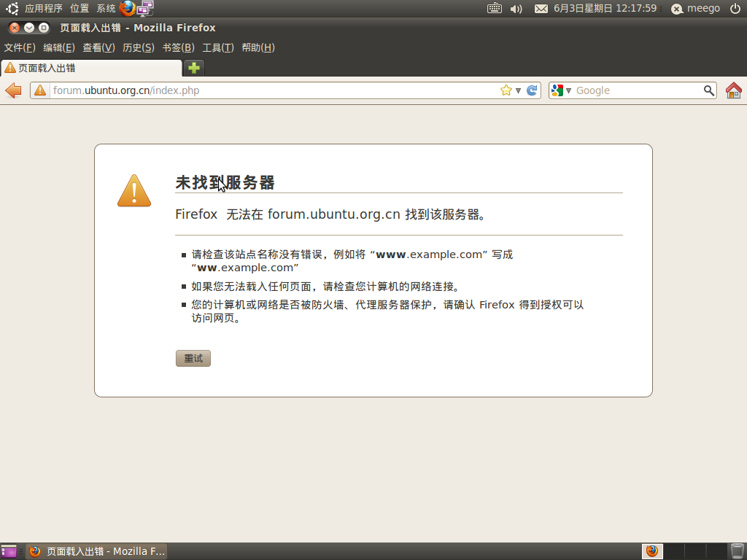Click the Firefox workspace thumbnail in bottom panel

(652, 551)
